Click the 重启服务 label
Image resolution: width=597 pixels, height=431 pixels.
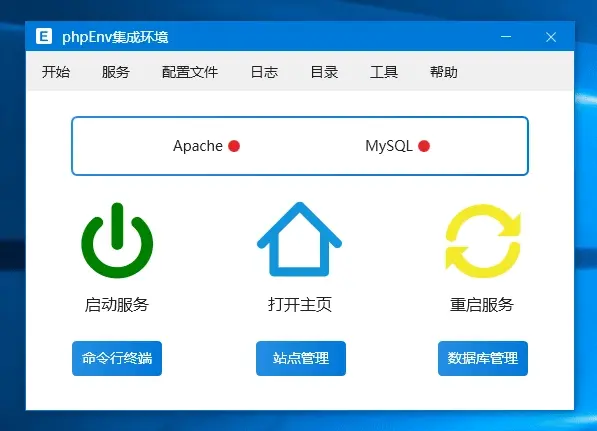(x=482, y=305)
